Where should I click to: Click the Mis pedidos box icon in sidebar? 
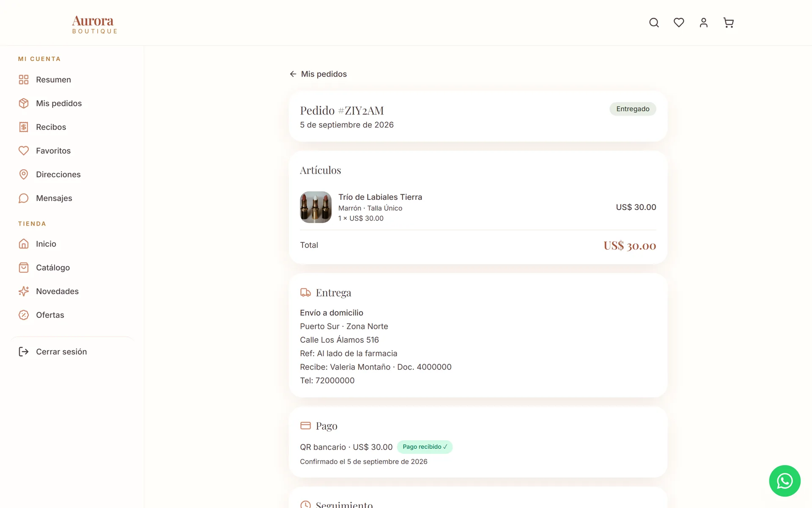[24, 103]
